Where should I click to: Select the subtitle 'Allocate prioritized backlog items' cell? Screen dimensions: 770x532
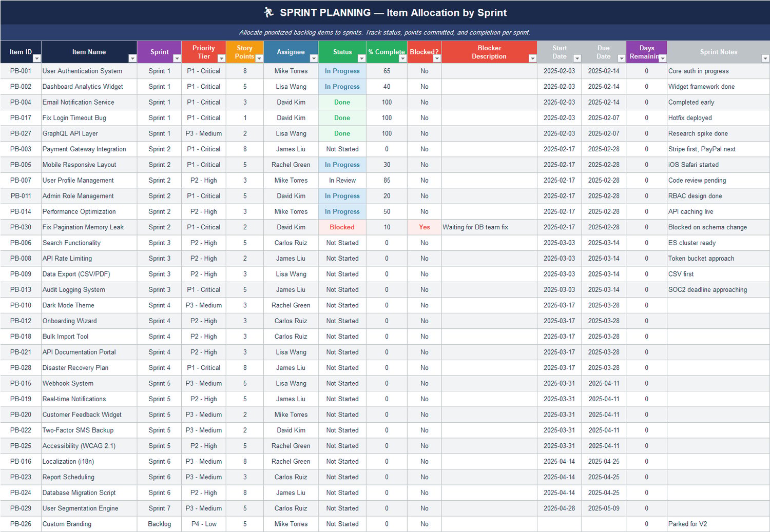(385, 32)
